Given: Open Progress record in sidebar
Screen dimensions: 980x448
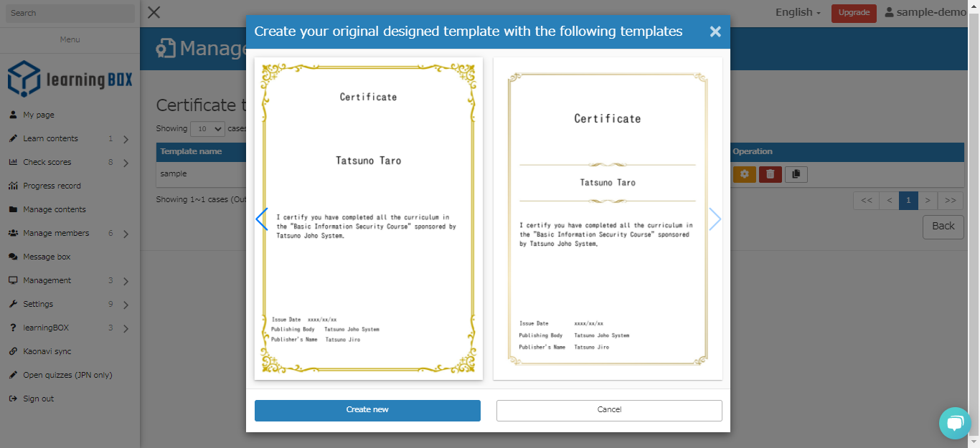Looking at the screenshot, I should point(52,186).
